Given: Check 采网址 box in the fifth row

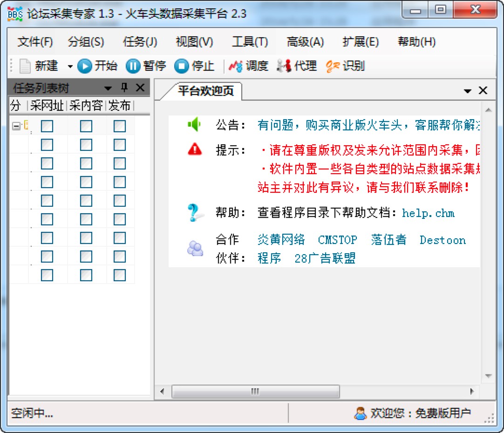Looking at the screenshot, I should [47, 201].
